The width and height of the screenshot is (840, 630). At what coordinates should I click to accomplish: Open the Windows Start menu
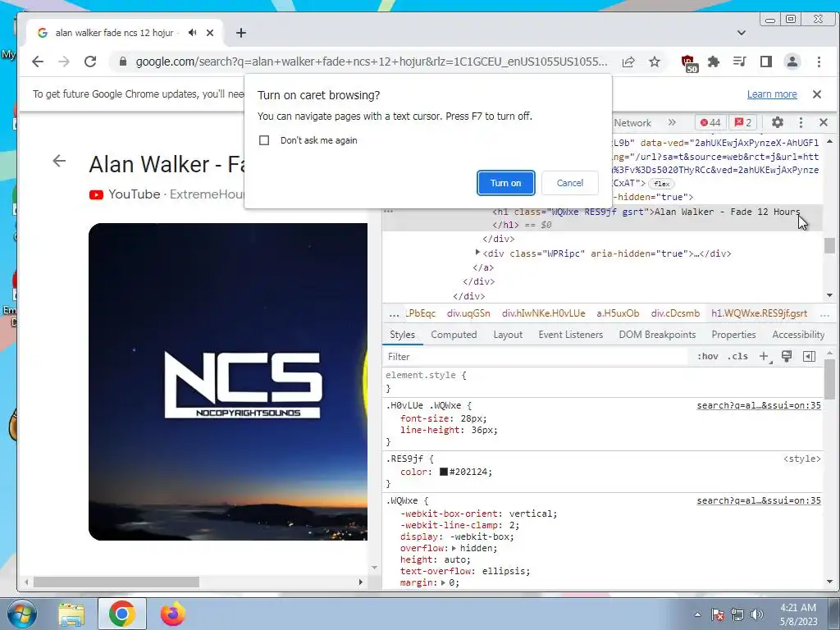21,614
